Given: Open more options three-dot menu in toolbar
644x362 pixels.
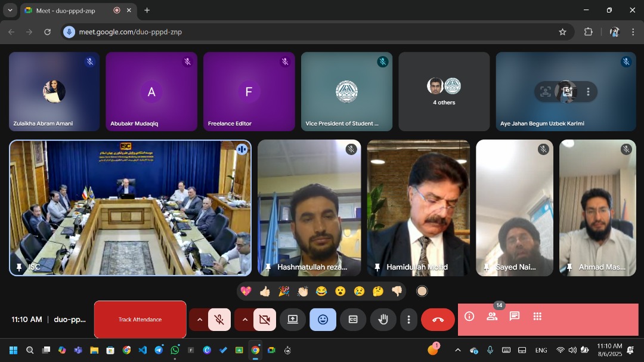Looking at the screenshot, I should click(x=408, y=320).
